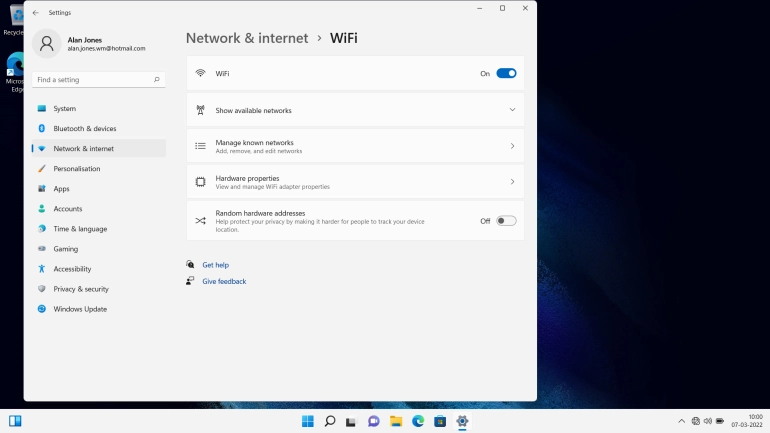Click the Find a setting search field
Viewport: 770px width, 433px height.
90,79
